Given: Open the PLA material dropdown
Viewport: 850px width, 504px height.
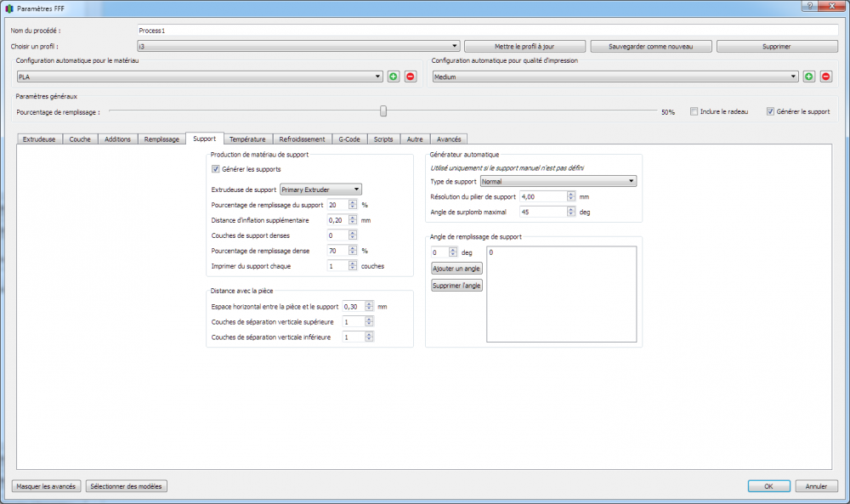Looking at the screenshot, I should (200, 77).
